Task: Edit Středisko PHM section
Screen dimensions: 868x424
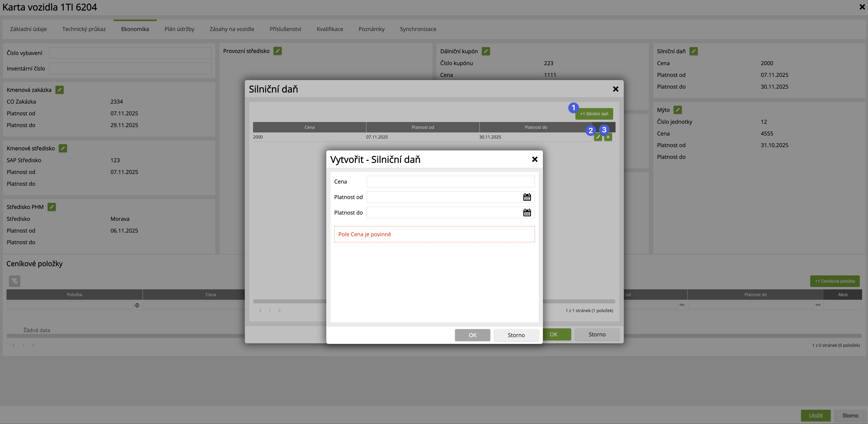Action: click(x=52, y=207)
